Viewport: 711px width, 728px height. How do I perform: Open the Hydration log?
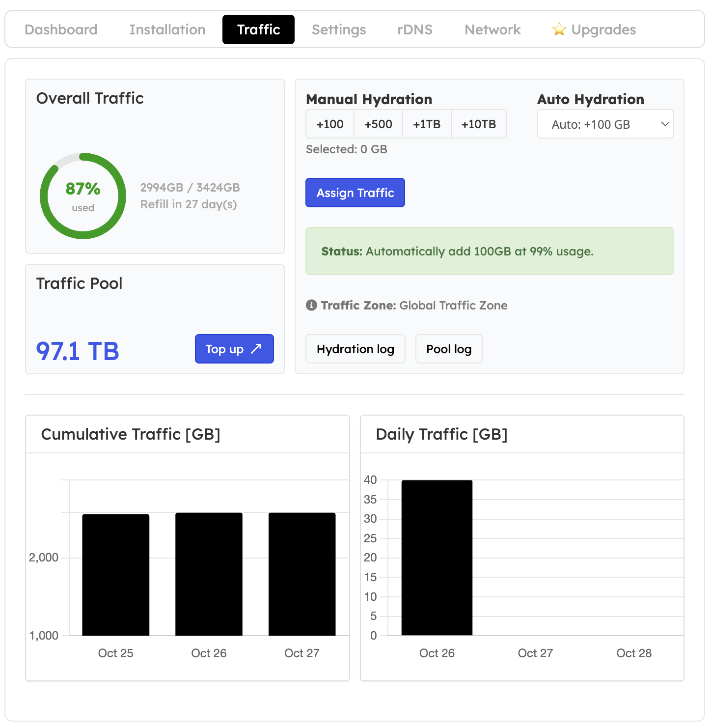tap(355, 349)
